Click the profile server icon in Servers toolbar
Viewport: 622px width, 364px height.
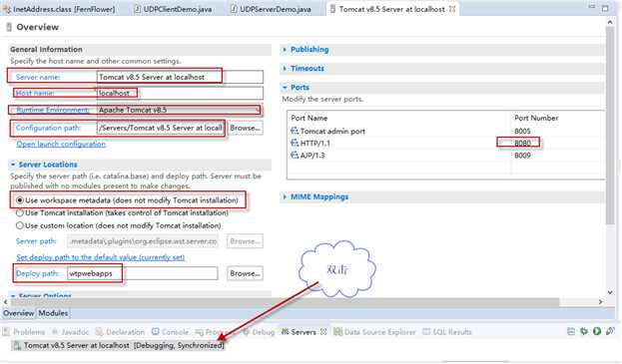click(x=610, y=331)
